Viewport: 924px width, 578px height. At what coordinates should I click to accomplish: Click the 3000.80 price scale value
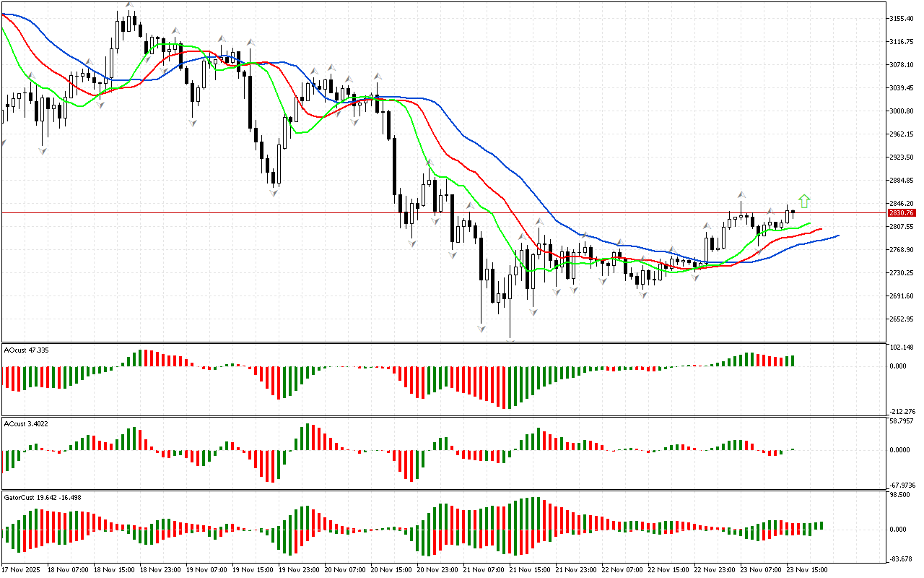pos(902,111)
